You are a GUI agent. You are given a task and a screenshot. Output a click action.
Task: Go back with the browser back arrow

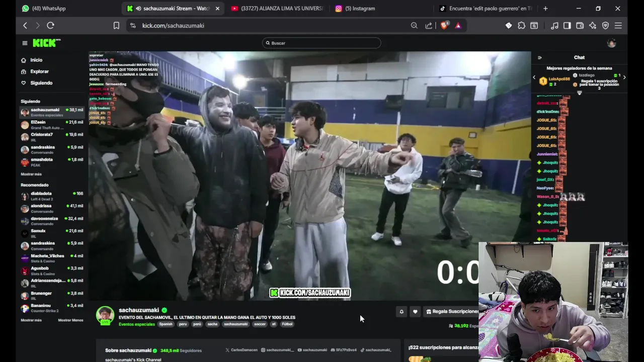click(x=25, y=26)
